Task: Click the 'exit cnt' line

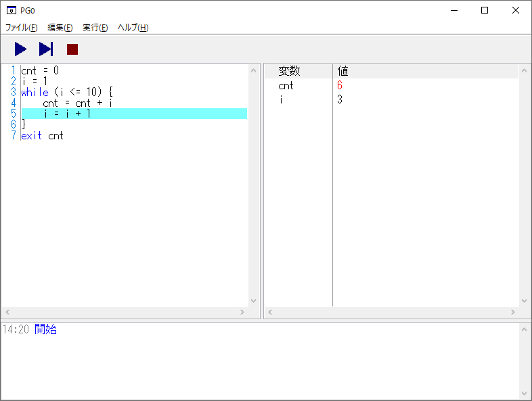Action: tap(42, 136)
